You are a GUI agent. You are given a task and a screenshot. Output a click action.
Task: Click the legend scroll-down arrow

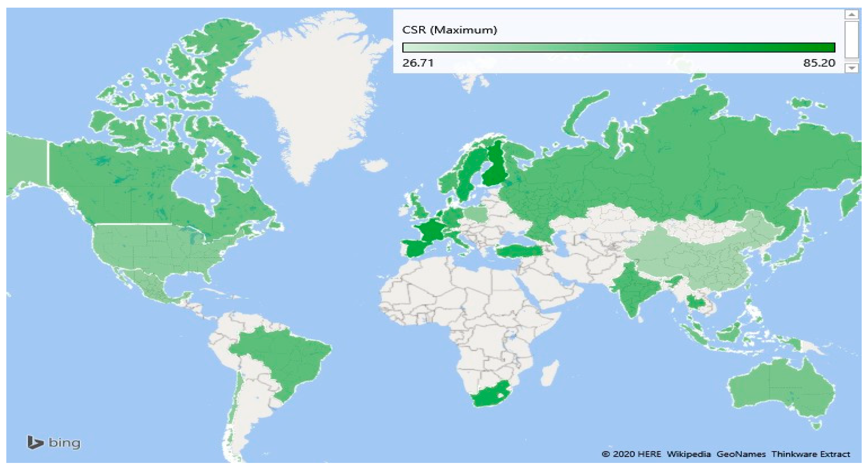pos(851,68)
